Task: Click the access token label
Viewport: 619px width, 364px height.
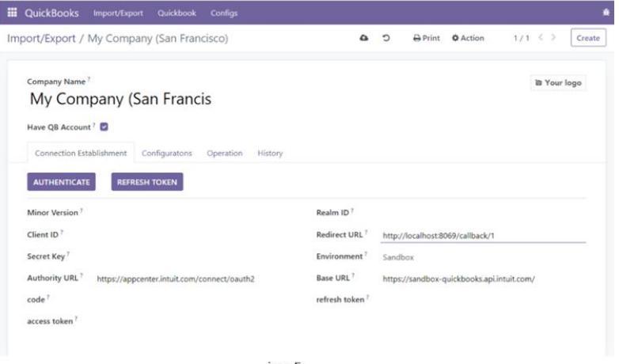Action: point(50,321)
